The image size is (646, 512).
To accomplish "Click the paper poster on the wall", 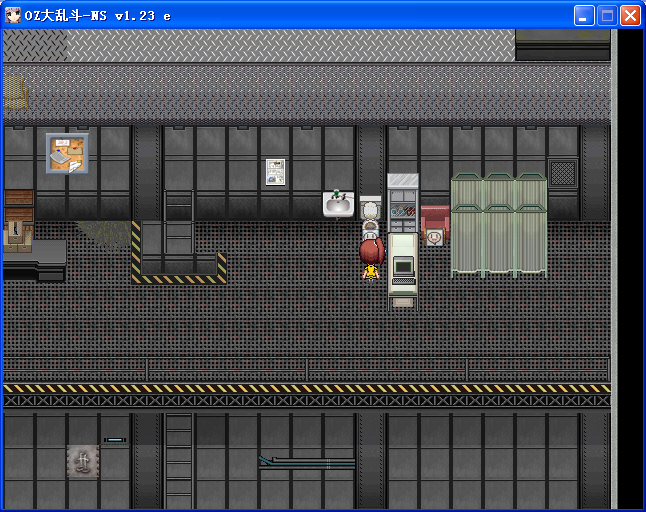I will (x=275, y=172).
